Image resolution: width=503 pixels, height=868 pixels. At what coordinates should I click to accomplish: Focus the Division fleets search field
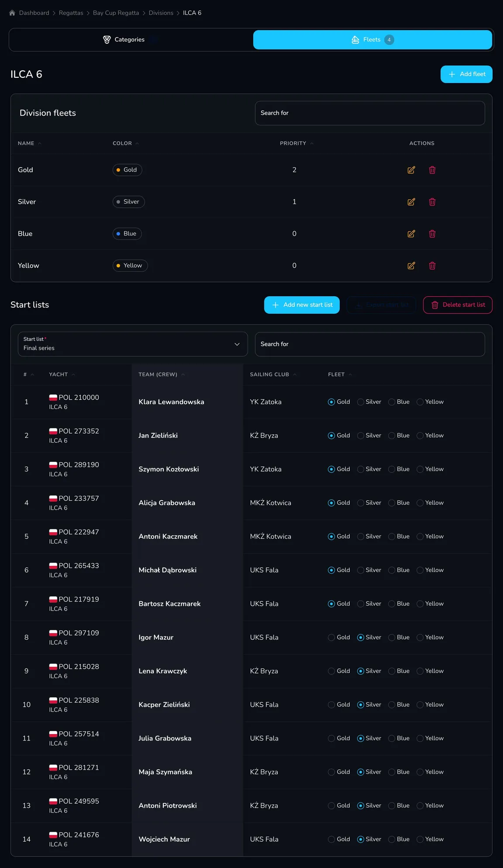click(x=370, y=113)
